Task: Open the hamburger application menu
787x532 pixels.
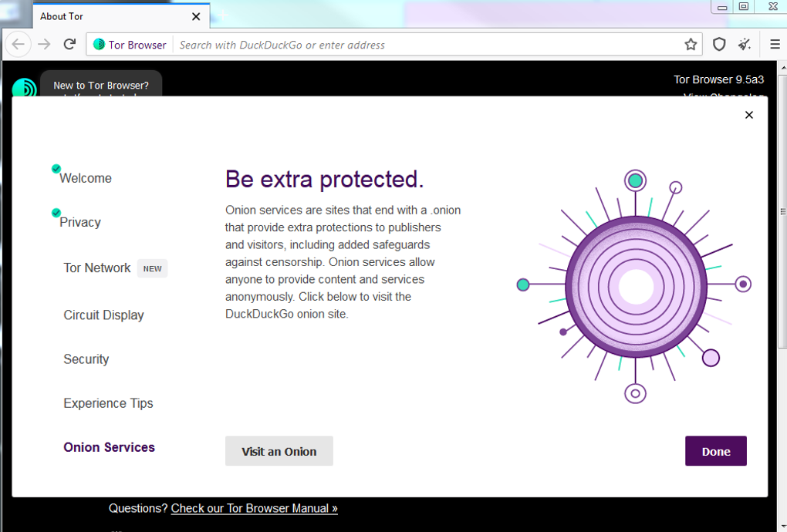Action: [x=775, y=45]
